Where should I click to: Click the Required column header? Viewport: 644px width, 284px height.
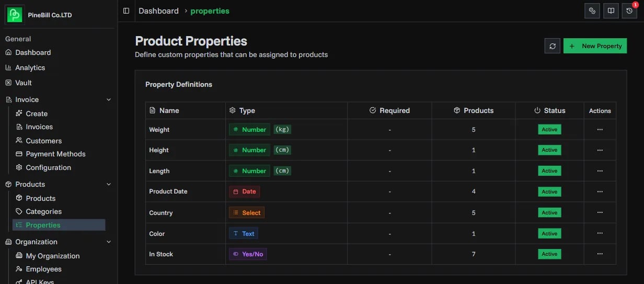(389, 110)
